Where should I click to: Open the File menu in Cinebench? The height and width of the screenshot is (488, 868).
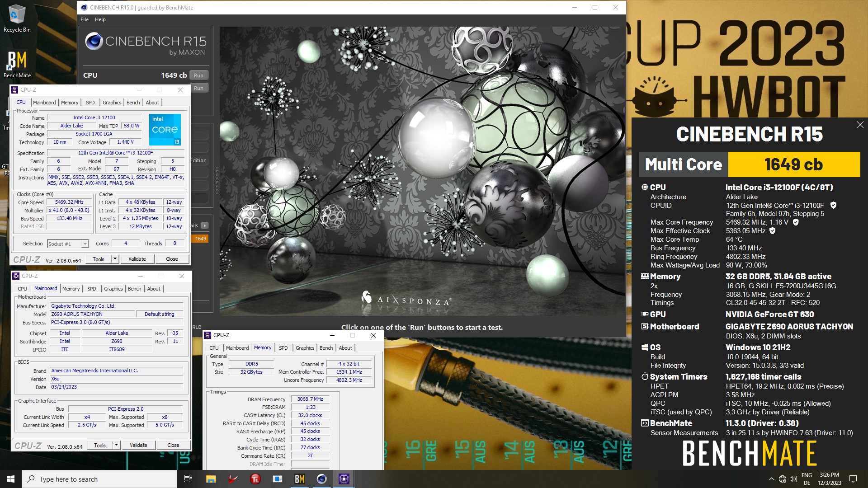pos(85,19)
